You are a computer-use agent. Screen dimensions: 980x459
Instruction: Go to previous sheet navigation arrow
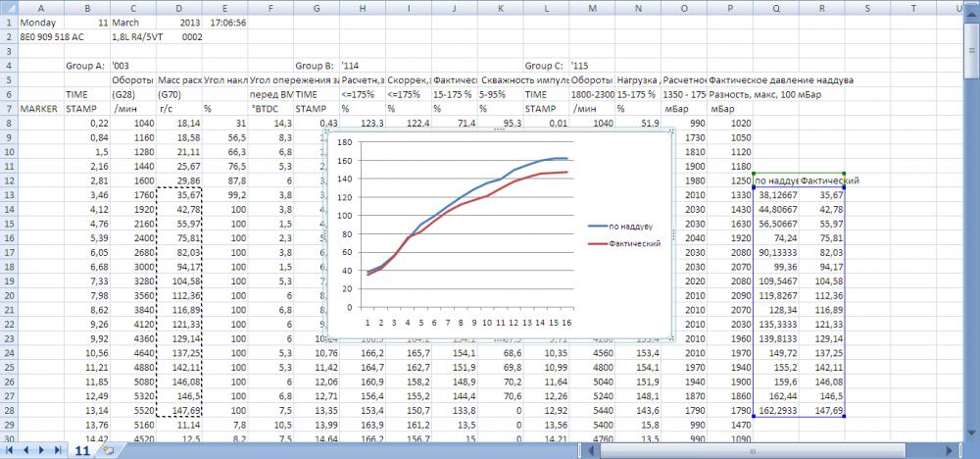point(26,449)
